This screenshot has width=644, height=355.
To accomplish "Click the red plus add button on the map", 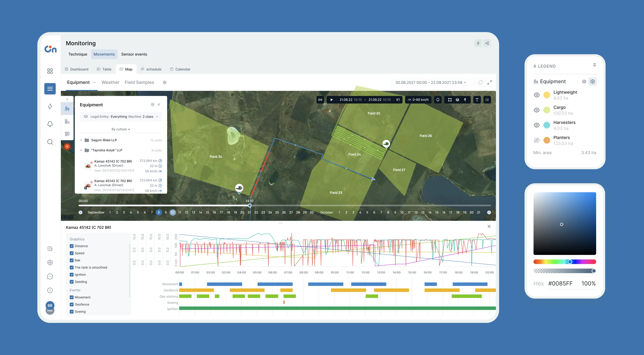I will 67,147.
